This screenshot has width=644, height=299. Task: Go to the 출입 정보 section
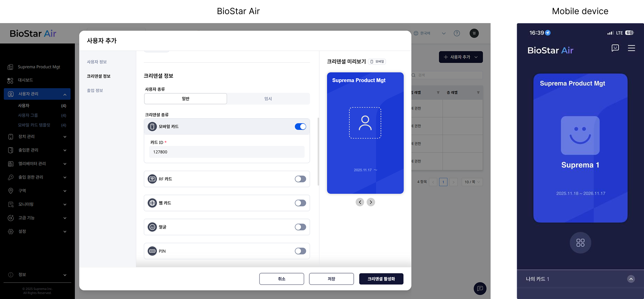coord(95,90)
